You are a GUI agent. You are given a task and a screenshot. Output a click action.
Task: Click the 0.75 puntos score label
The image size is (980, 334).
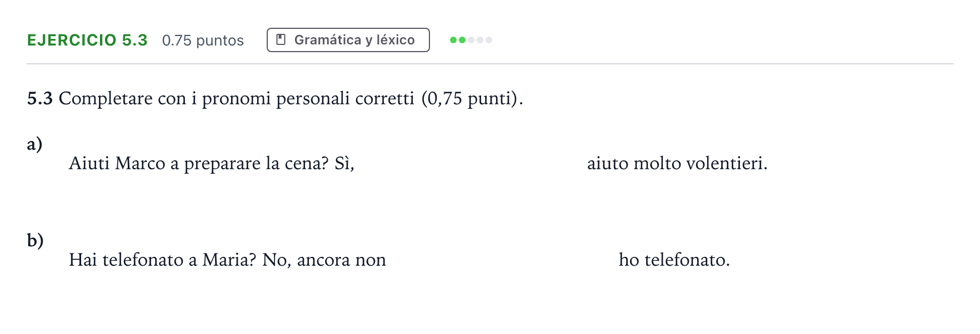(203, 41)
